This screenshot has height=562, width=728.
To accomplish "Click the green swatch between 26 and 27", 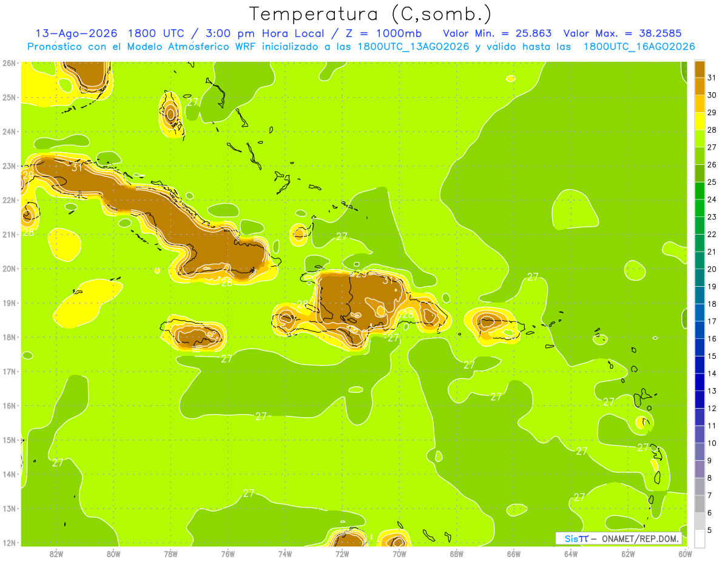I will [699, 156].
